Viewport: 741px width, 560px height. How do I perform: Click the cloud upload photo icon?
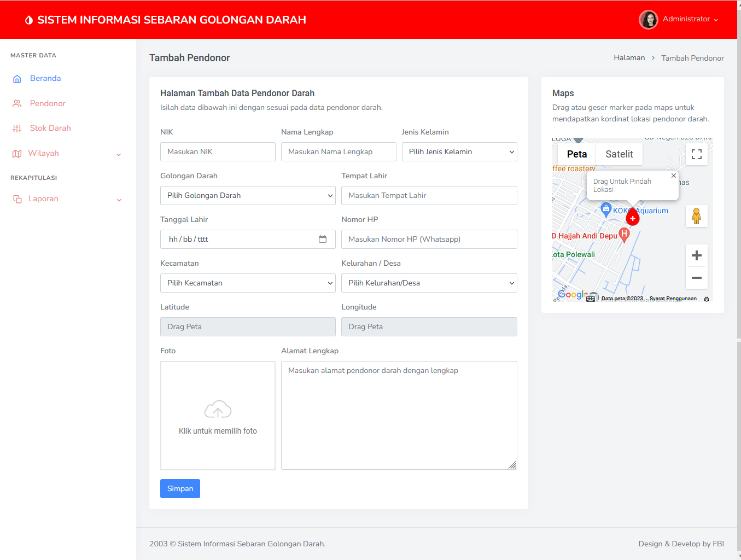[218, 410]
